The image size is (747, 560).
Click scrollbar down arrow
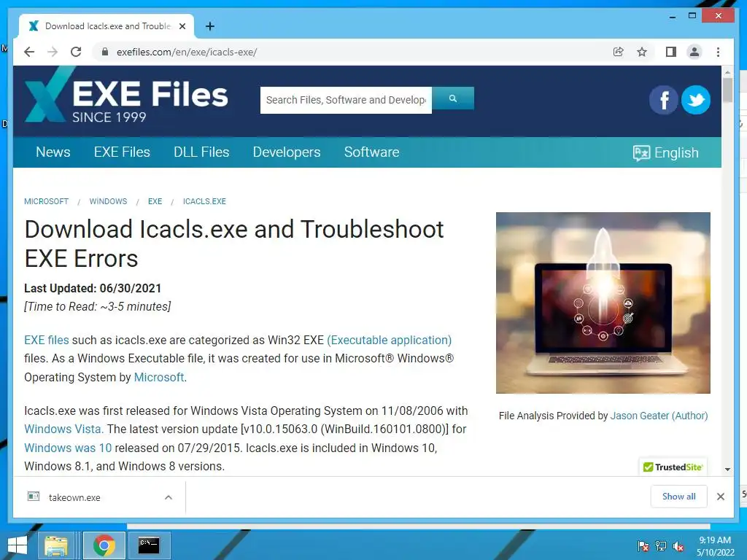(x=727, y=469)
